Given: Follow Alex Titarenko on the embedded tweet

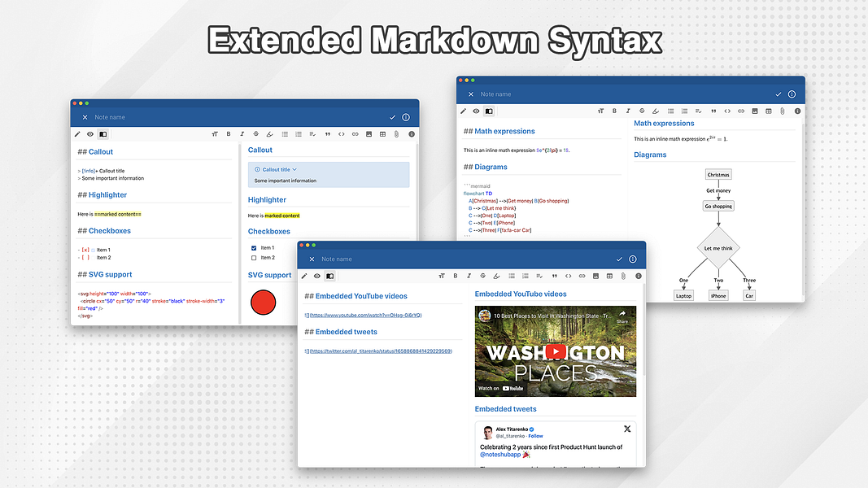Looking at the screenshot, I should [x=534, y=435].
